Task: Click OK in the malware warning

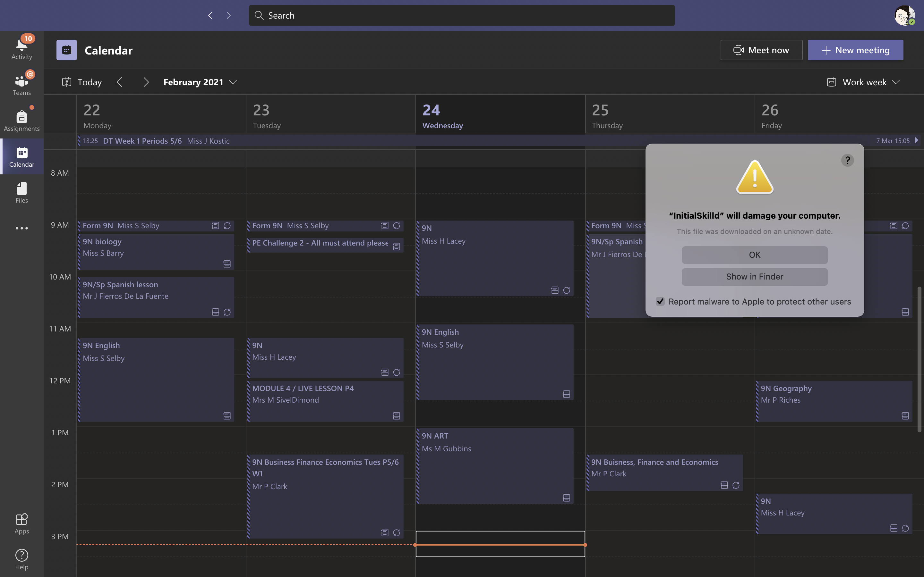Action: [755, 255]
